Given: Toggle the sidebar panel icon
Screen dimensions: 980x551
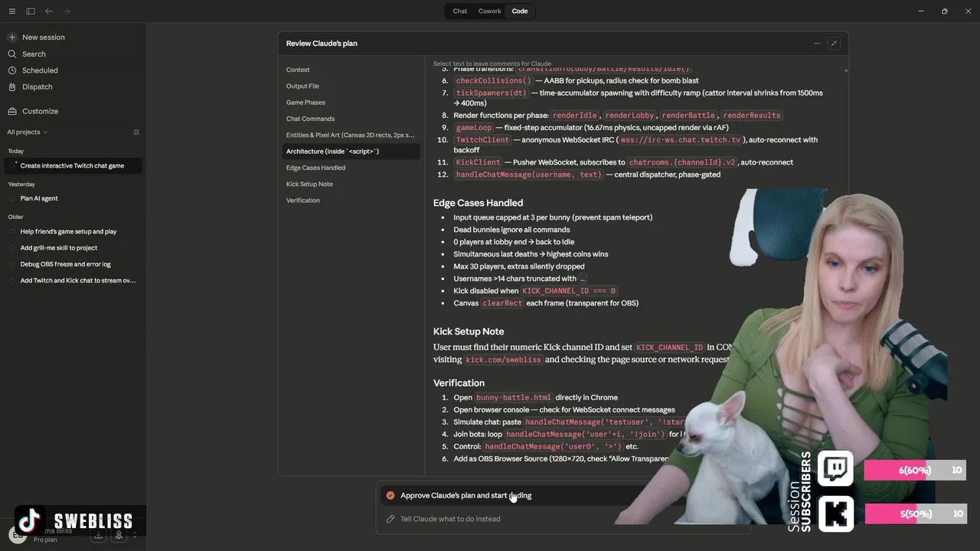Looking at the screenshot, I should tap(31, 11).
